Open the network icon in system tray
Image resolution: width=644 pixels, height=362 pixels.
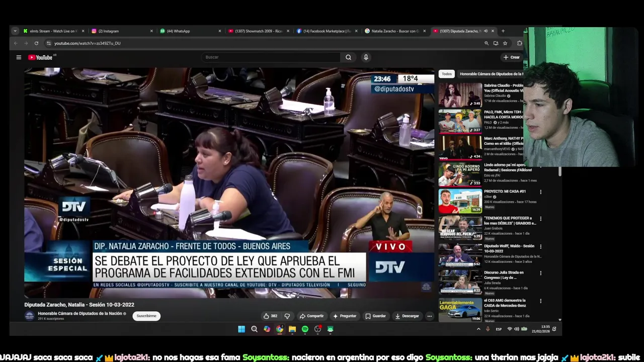[x=509, y=329]
